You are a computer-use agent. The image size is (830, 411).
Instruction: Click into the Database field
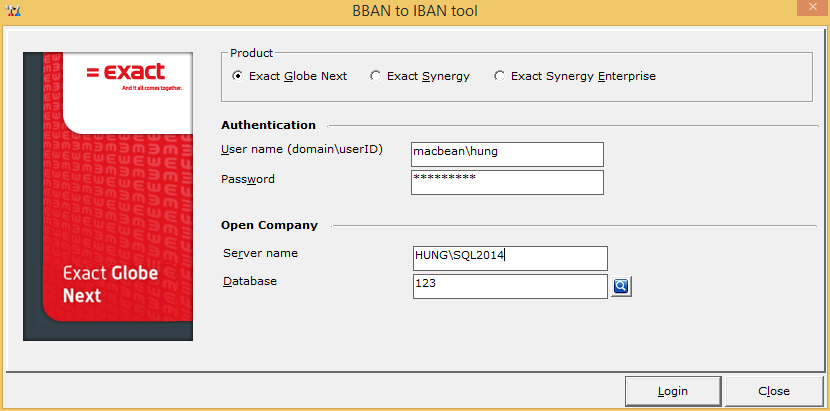(x=510, y=286)
